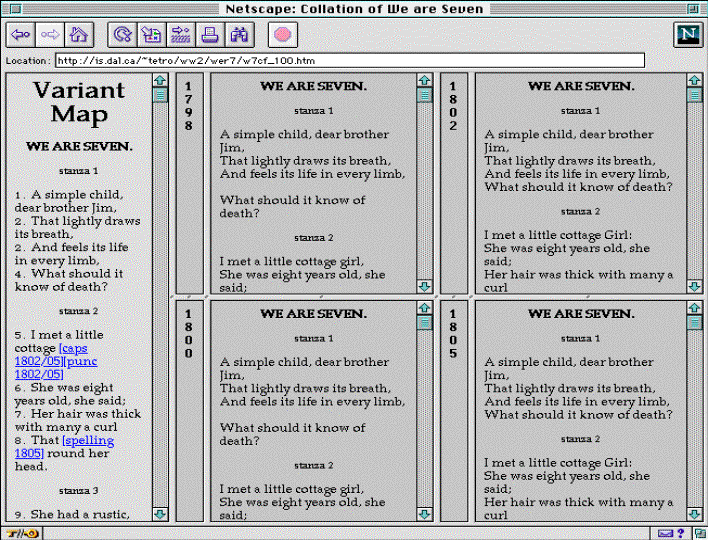Click the security key icon in status bar
Viewport: 720px width, 540px height.
point(15,533)
